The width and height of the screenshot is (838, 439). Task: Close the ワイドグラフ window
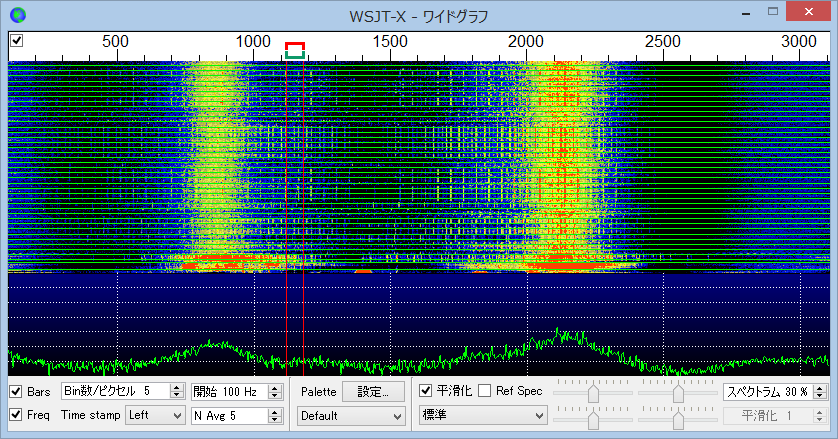(809, 12)
